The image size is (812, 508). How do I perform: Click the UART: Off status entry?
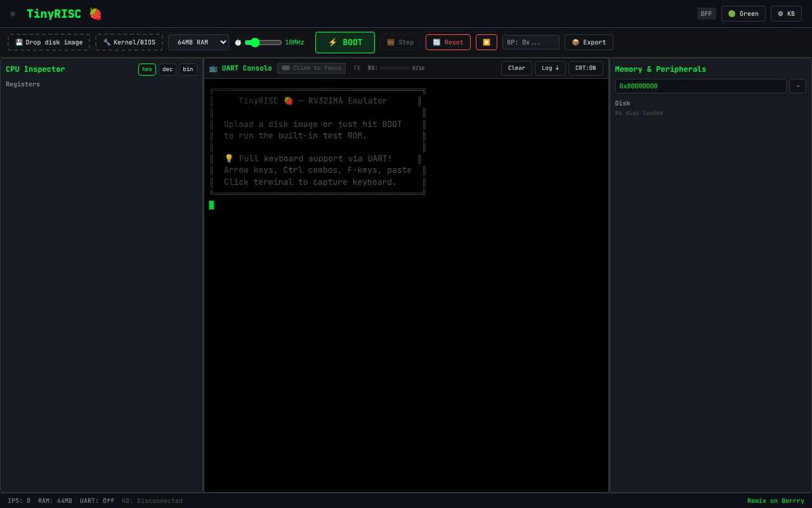[x=97, y=501]
